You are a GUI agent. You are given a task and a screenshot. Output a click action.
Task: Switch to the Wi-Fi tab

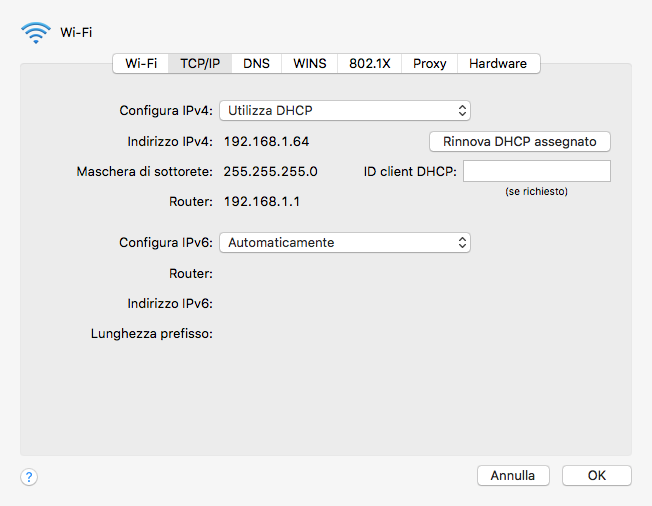(x=140, y=63)
